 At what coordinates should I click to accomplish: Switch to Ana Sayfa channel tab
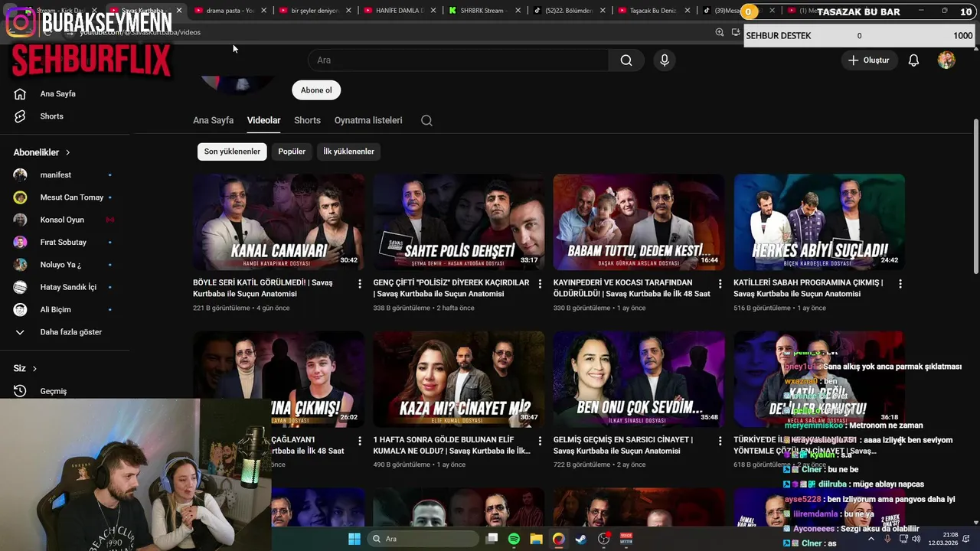point(213,120)
